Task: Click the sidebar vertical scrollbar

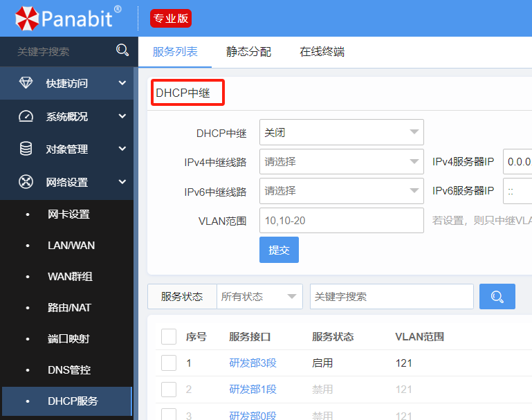Action: (x=136, y=244)
